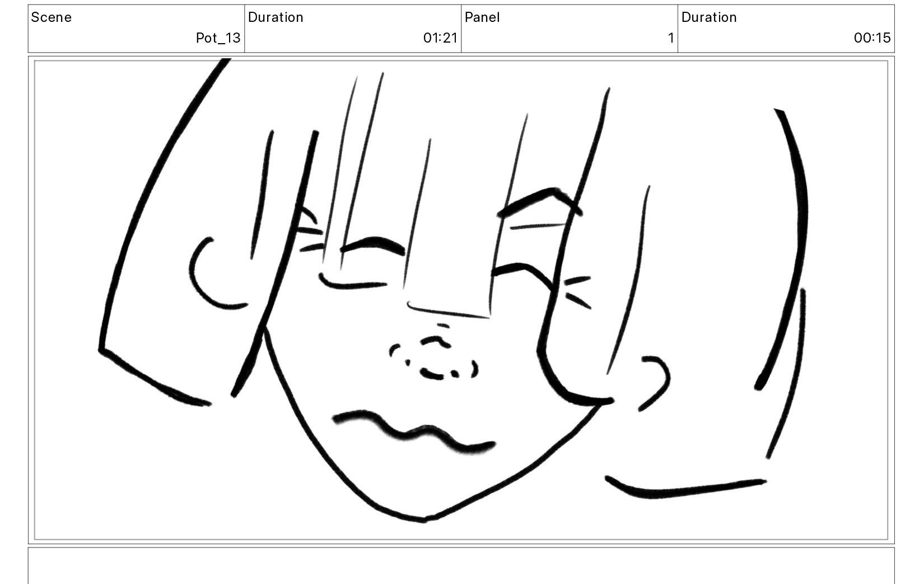Click the Panel header label

click(482, 17)
